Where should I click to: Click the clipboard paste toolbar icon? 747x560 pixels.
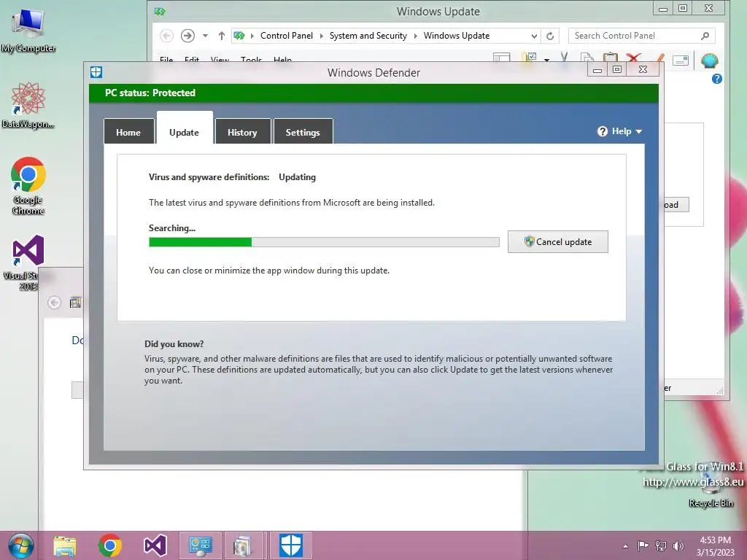611,58
